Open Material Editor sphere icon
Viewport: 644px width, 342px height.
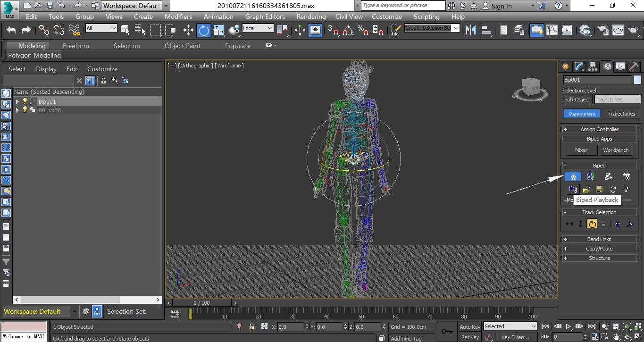[585, 30]
